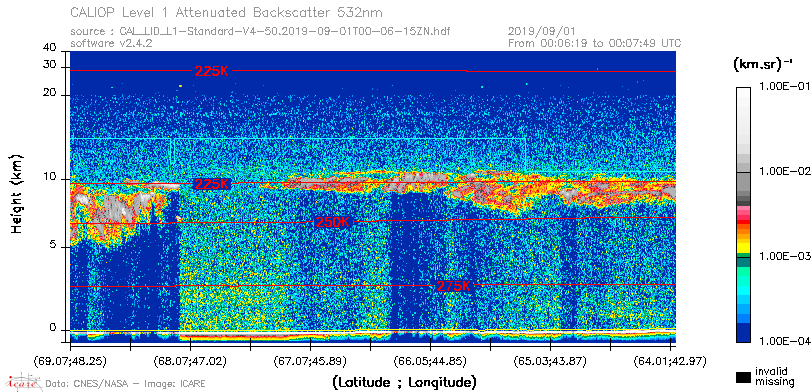Screen dimensions: 811x392
Task: Click the black 'invalid missing' legend swatch
Action: coord(744,377)
